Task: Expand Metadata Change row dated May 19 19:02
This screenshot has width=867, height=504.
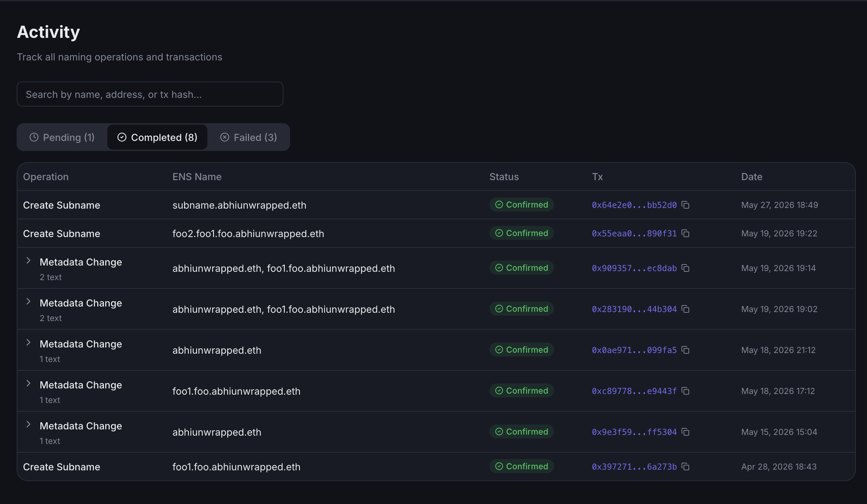Action: pyautogui.click(x=28, y=302)
